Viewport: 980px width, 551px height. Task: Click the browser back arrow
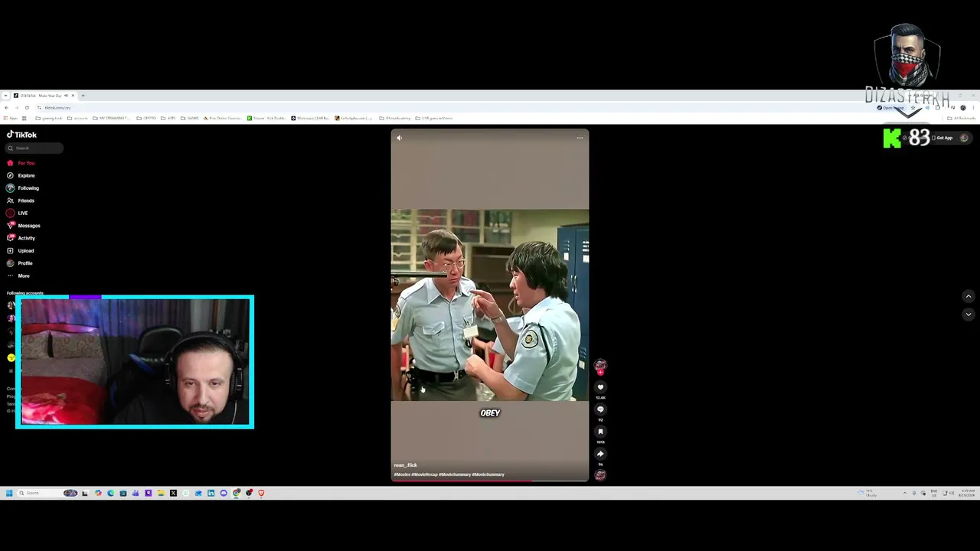6,108
